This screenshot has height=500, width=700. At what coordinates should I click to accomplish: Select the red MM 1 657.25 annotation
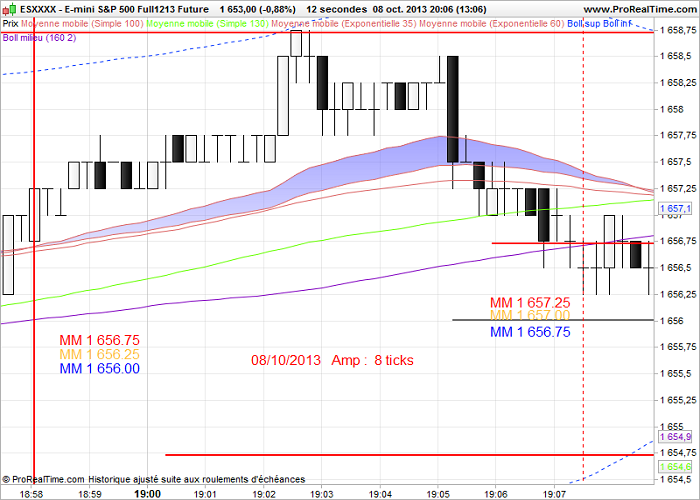(530, 303)
